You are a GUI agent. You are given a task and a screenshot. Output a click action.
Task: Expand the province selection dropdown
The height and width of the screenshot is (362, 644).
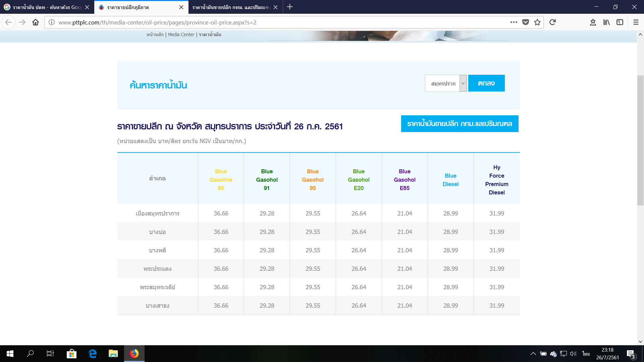(463, 83)
